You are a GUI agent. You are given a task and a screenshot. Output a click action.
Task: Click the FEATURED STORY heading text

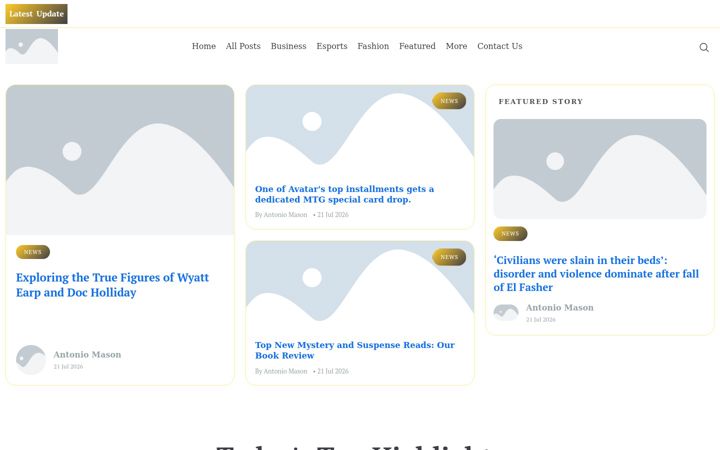541,101
